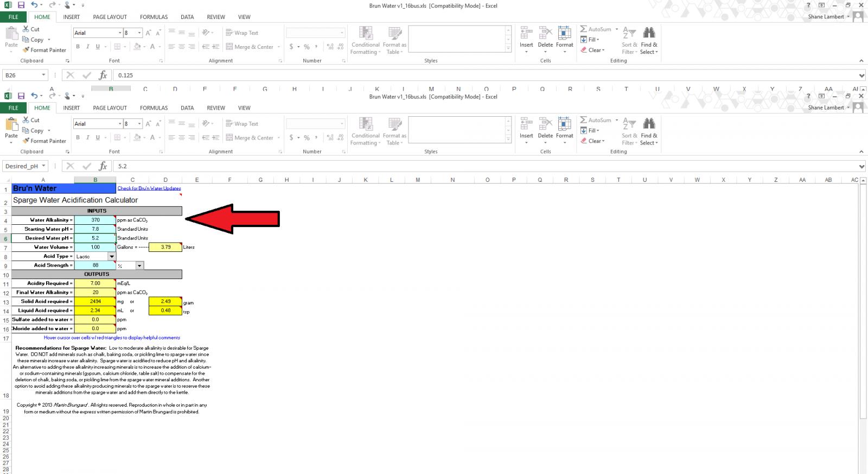Toggle Wrap Text in upper Excel ribbon

coord(242,33)
